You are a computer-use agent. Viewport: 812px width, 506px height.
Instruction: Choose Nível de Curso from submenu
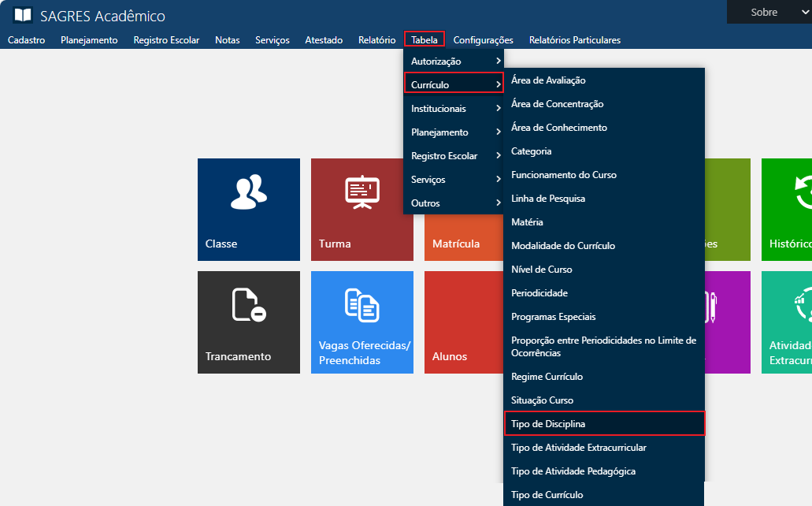click(542, 270)
